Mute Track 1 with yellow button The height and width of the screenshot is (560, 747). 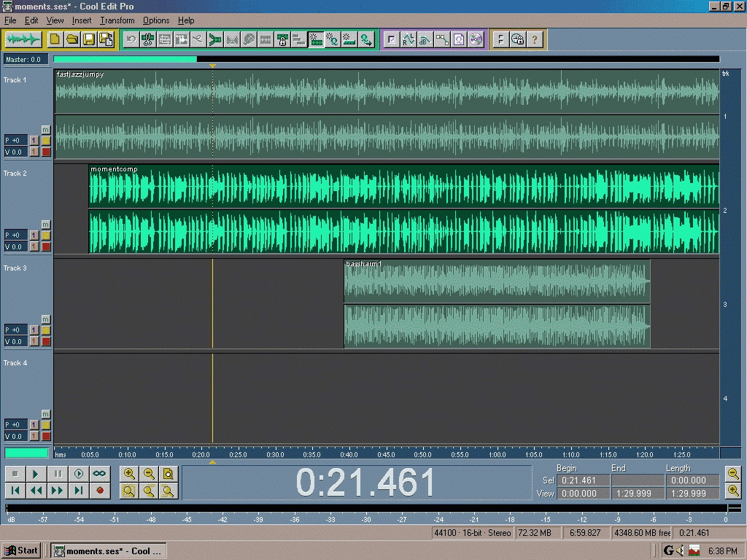tap(46, 141)
